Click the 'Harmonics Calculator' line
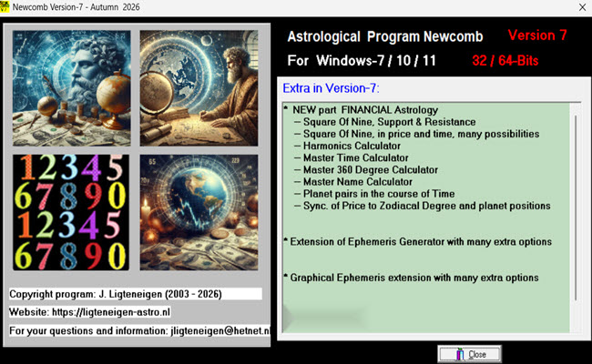Screen dimensions: 592x364 352,146
